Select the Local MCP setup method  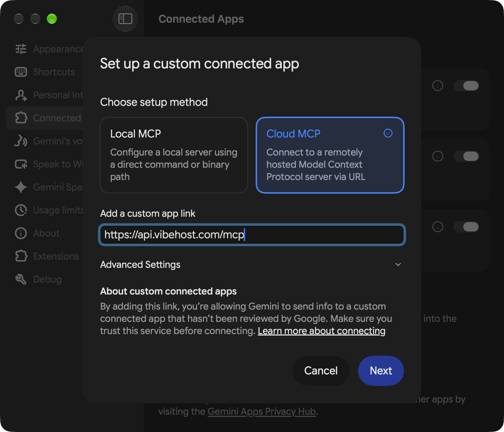174,155
